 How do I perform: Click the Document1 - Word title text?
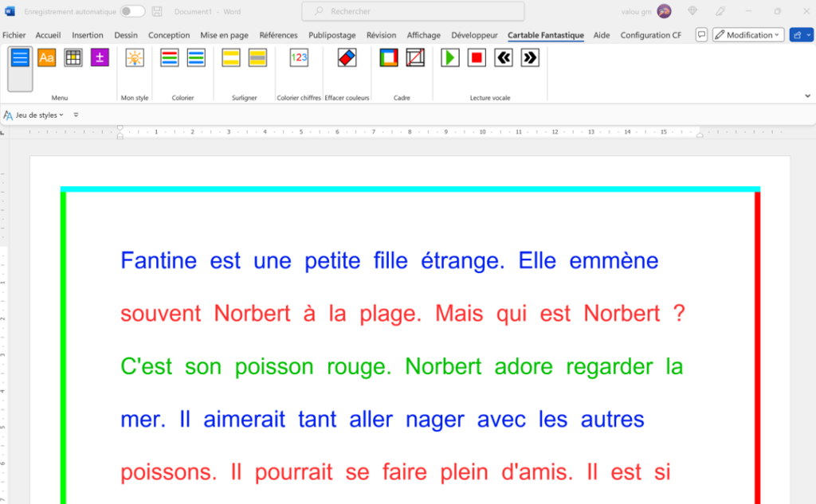click(x=207, y=11)
